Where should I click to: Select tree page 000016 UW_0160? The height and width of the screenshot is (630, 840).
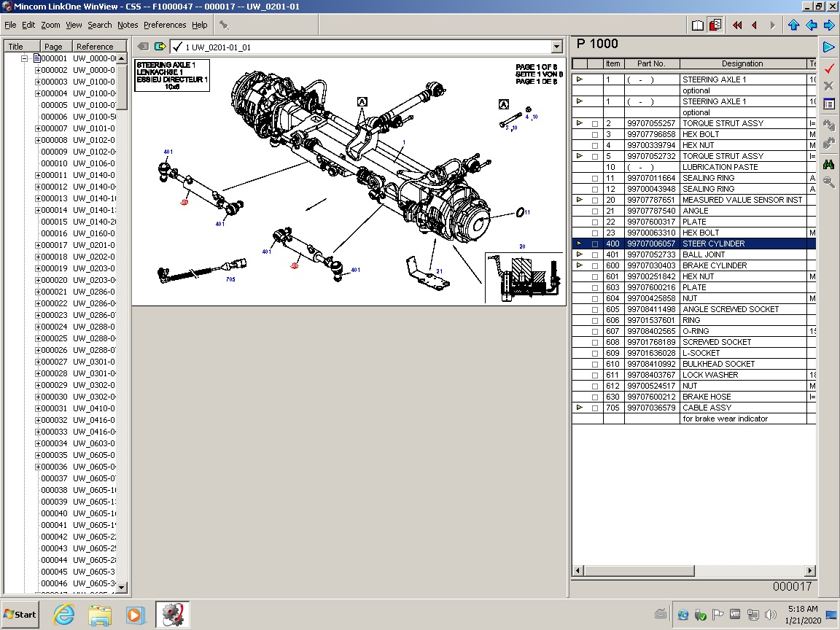[x=78, y=233]
